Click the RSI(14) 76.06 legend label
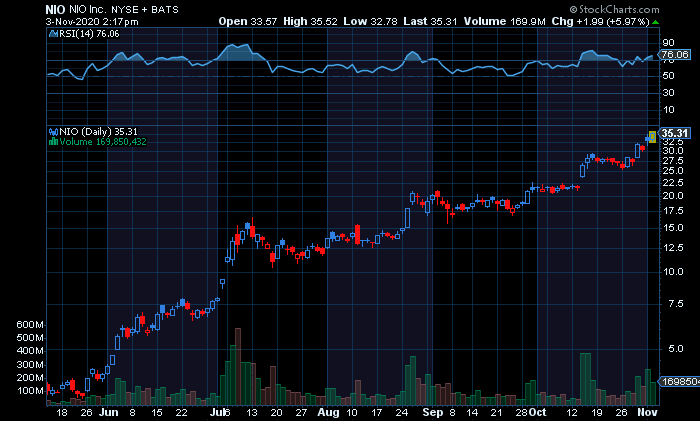 (x=89, y=34)
